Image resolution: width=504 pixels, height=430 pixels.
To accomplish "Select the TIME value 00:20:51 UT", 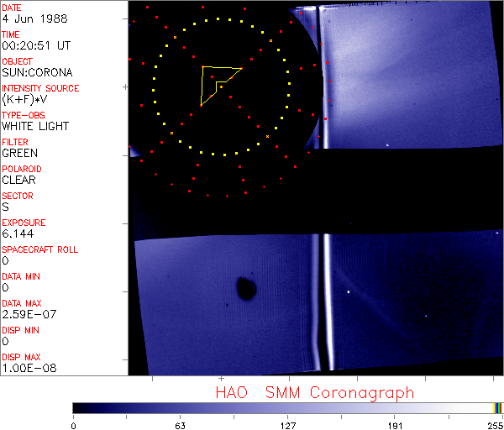I will pyautogui.click(x=34, y=45).
